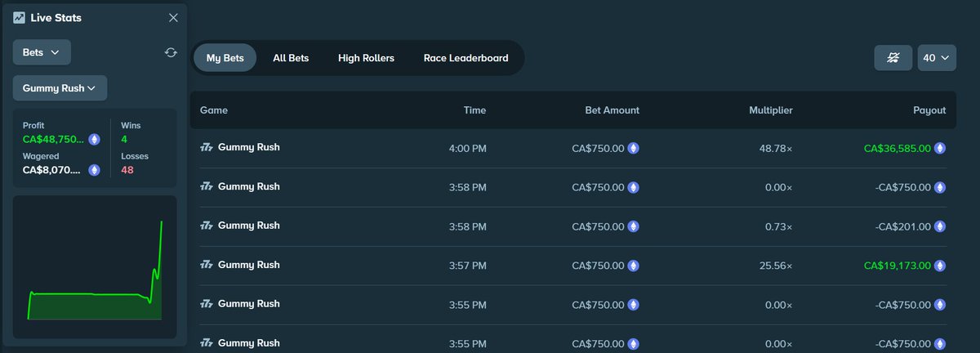Click the Time column header
Screen dimensions: 980x353
[474, 110]
